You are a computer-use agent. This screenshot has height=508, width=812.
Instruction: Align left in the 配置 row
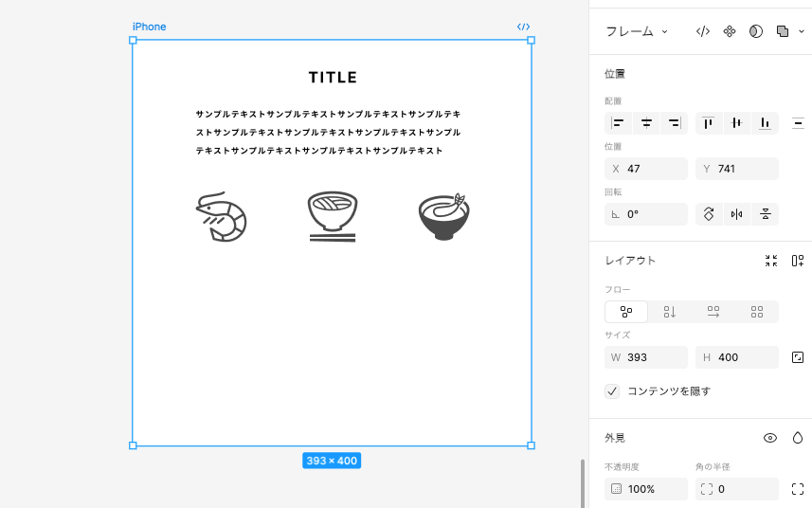tap(618, 123)
